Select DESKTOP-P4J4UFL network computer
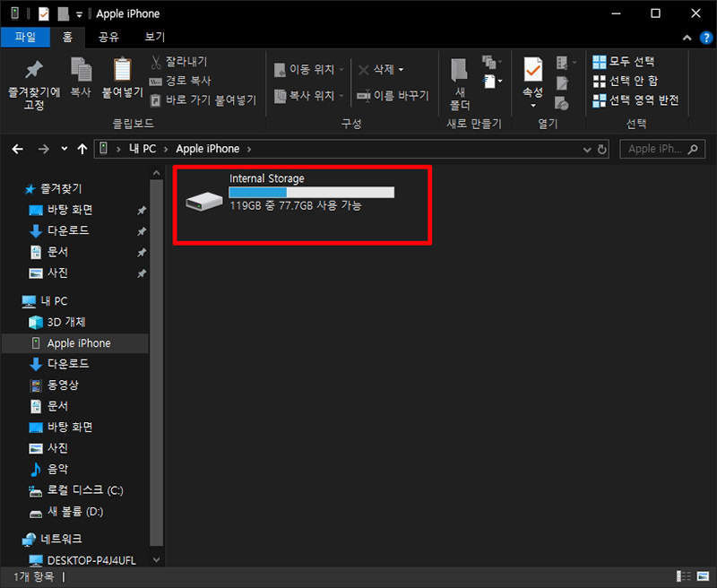Viewport: 717px width, 588px height. pyautogui.click(x=91, y=560)
